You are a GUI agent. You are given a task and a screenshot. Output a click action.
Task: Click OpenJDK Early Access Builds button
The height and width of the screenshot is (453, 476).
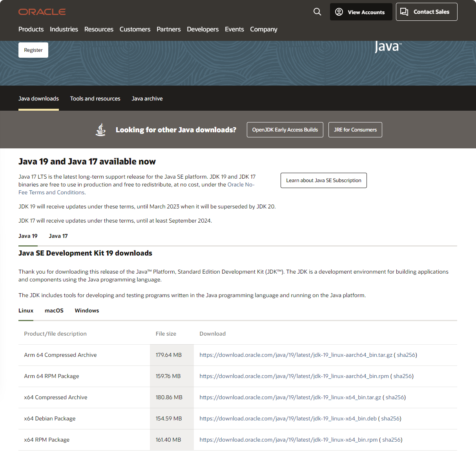285,130
